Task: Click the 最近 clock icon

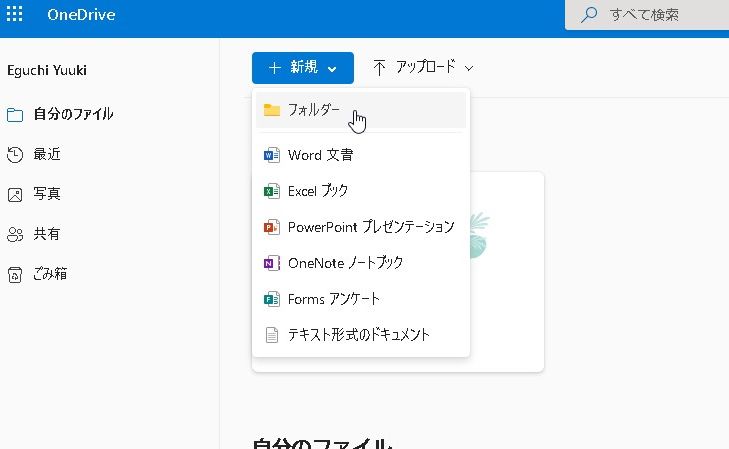Action: pos(15,155)
